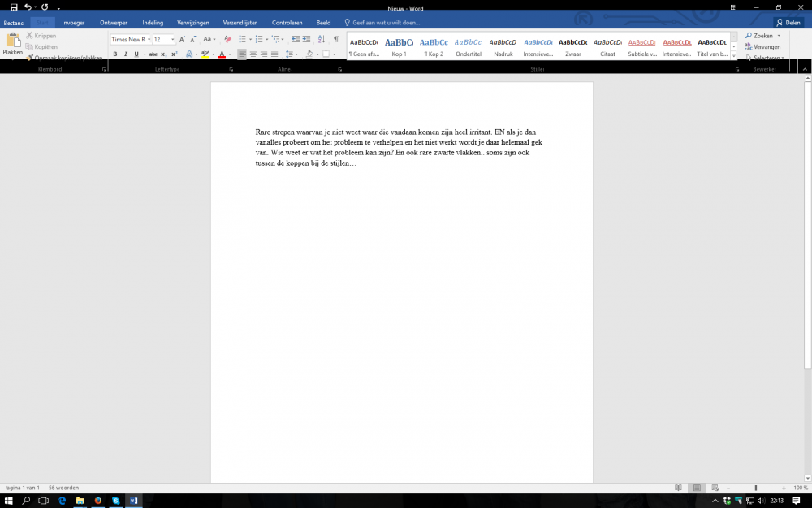Toggle numbered list formatting

(258, 40)
